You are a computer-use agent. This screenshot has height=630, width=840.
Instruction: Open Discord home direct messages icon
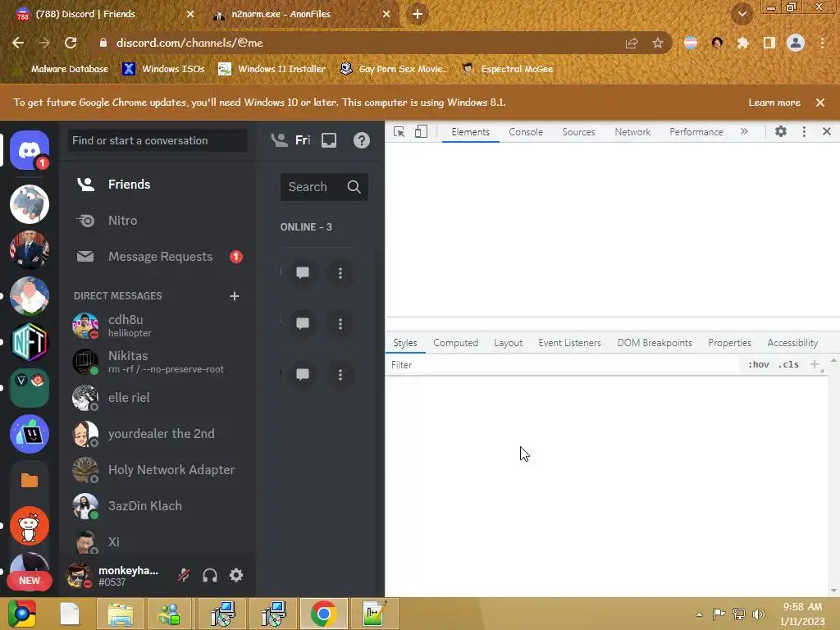coord(30,150)
